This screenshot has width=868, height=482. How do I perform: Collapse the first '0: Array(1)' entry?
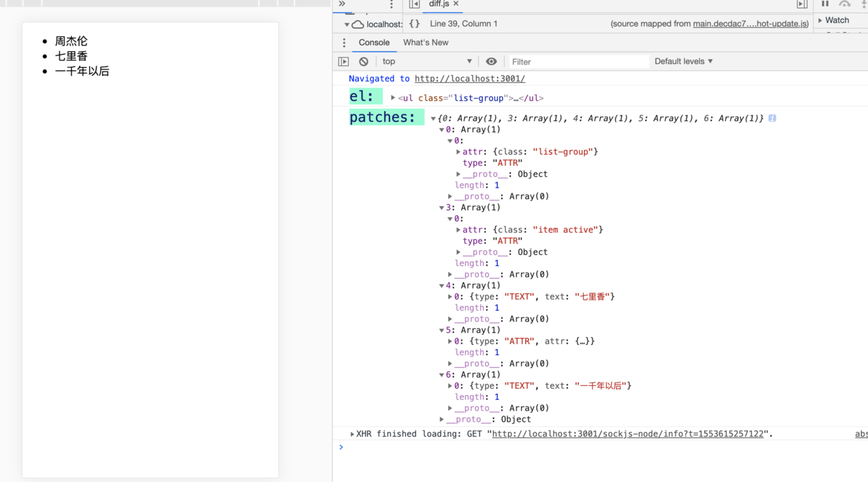(x=441, y=130)
